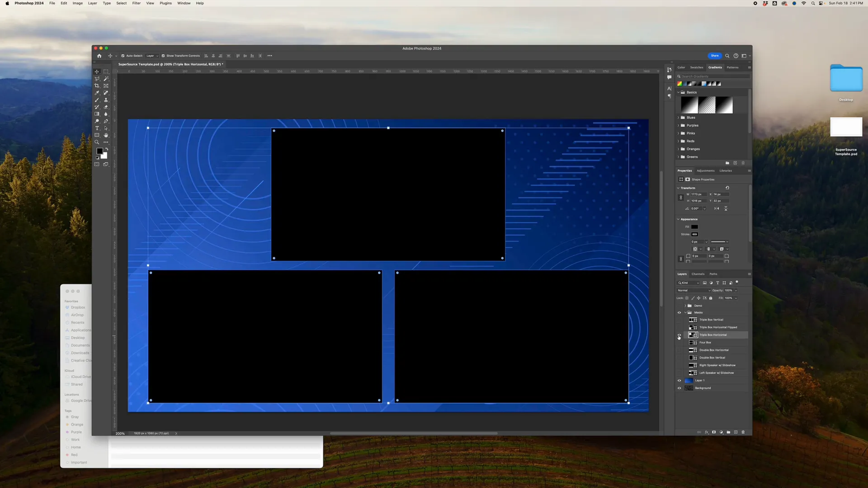Select the Eyedropper tool

pyautogui.click(x=97, y=93)
